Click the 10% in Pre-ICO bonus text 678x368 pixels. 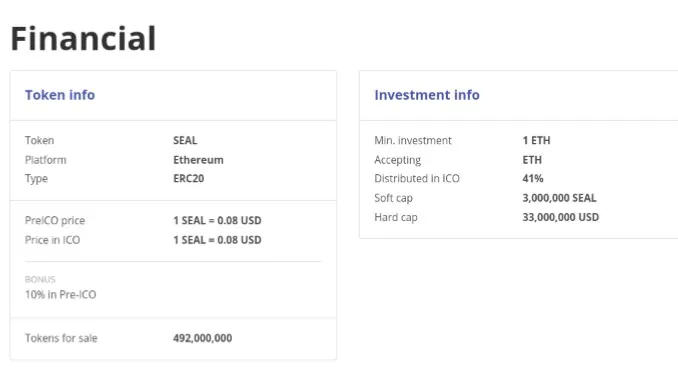click(61, 294)
